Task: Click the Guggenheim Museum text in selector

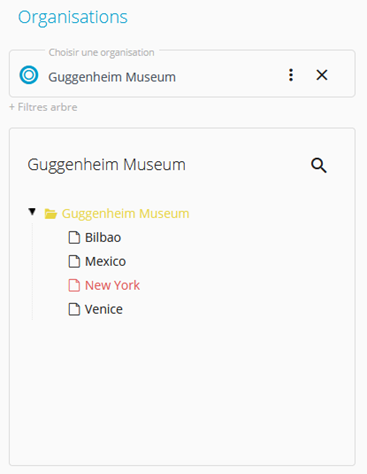Action: (112, 77)
